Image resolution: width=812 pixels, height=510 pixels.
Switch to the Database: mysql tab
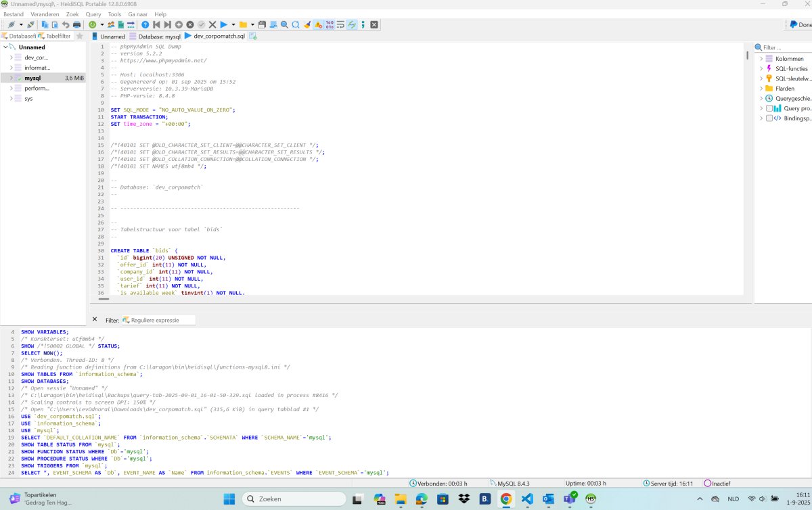[x=154, y=36]
